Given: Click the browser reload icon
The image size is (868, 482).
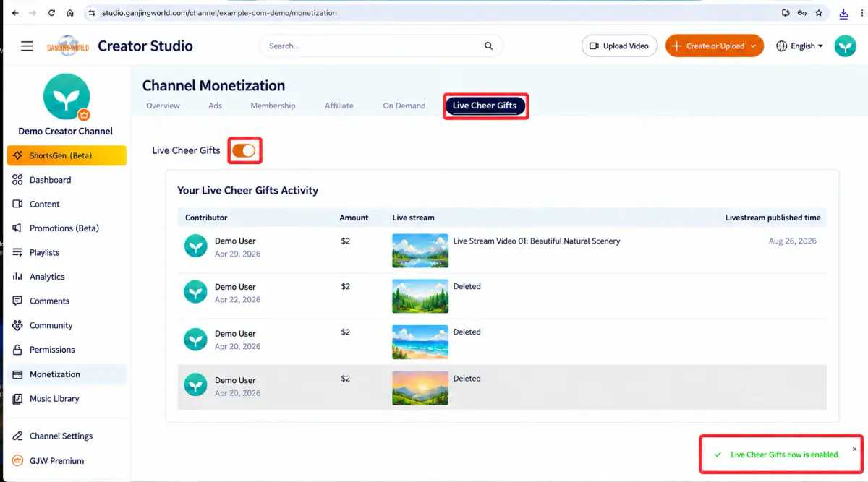Looking at the screenshot, I should 51,13.
